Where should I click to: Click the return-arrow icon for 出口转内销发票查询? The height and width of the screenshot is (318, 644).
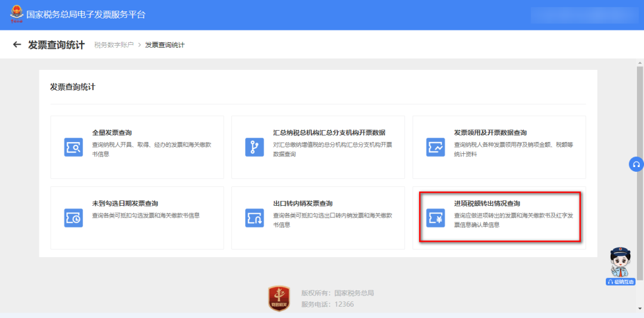tap(255, 218)
